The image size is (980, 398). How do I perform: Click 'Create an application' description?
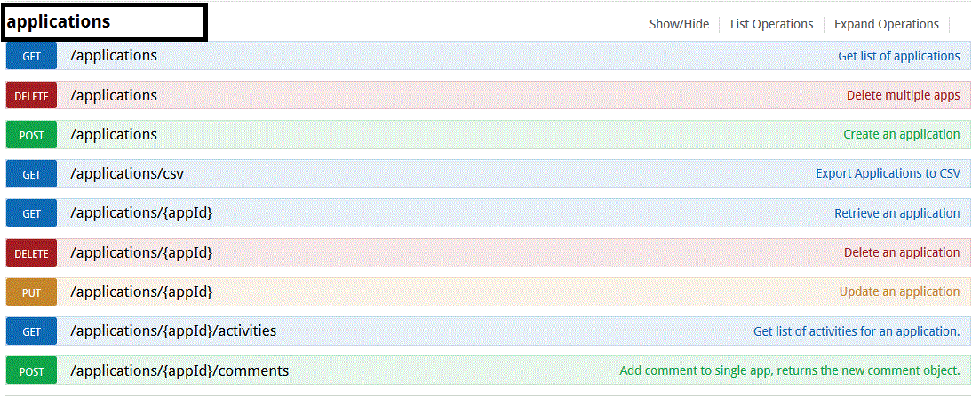tap(901, 134)
